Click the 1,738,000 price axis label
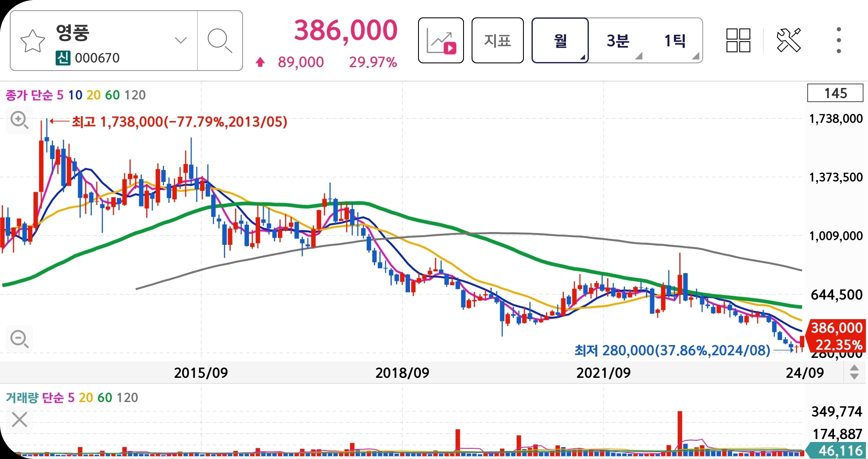This screenshot has height=459, width=868. pos(836,119)
